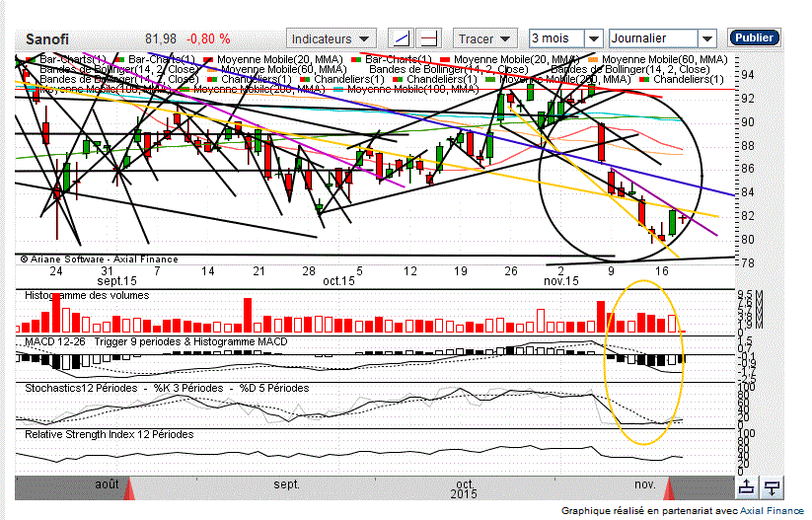
Task: Expand the Journalier interval arrow
Action: (x=706, y=38)
